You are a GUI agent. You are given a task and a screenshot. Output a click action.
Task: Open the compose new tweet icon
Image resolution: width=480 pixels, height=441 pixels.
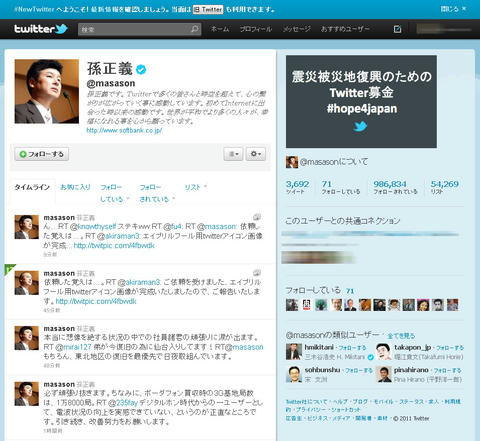point(397,29)
